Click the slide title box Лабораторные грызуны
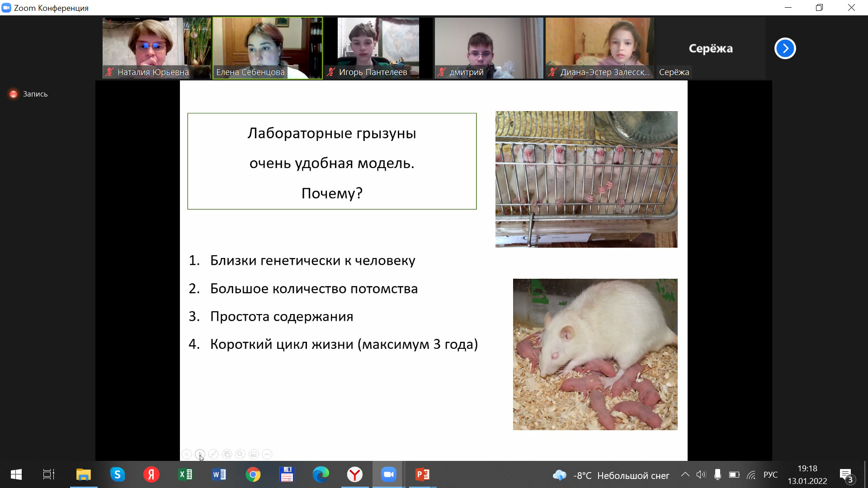 pos(332,161)
